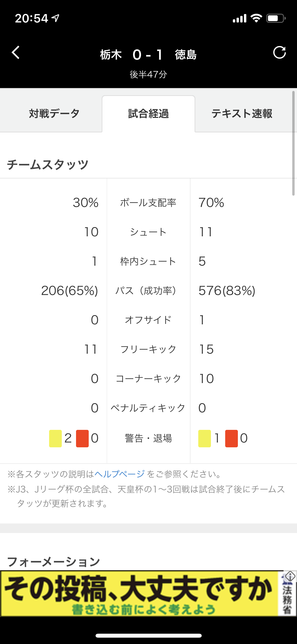Tap the 法務省 yellow banner ad
297x644 pixels.
click(x=139, y=593)
